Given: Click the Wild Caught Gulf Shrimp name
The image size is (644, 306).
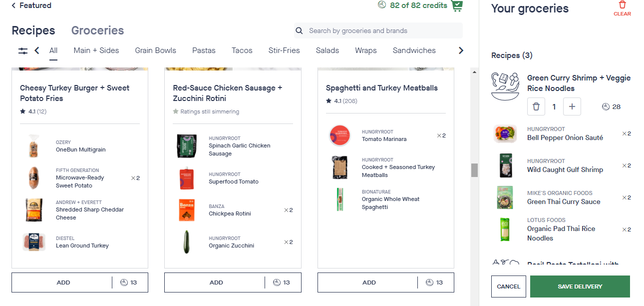Looking at the screenshot, I should tap(565, 169).
